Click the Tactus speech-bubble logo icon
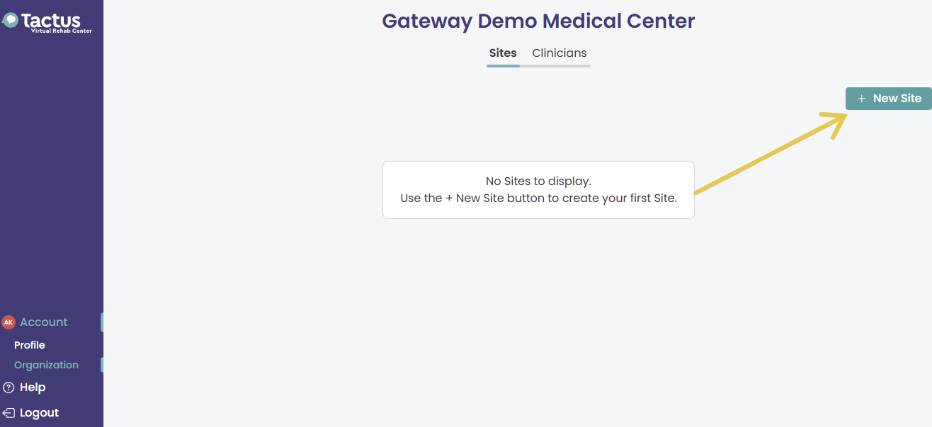 coord(10,21)
